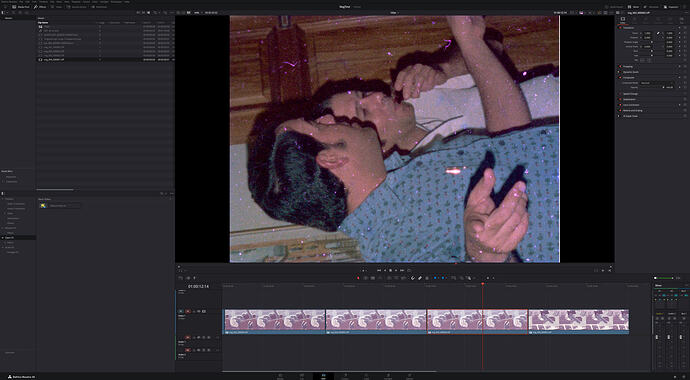The height and width of the screenshot is (380, 690).
Task: Select the Blade Edit Mode tool
Action: point(380,278)
